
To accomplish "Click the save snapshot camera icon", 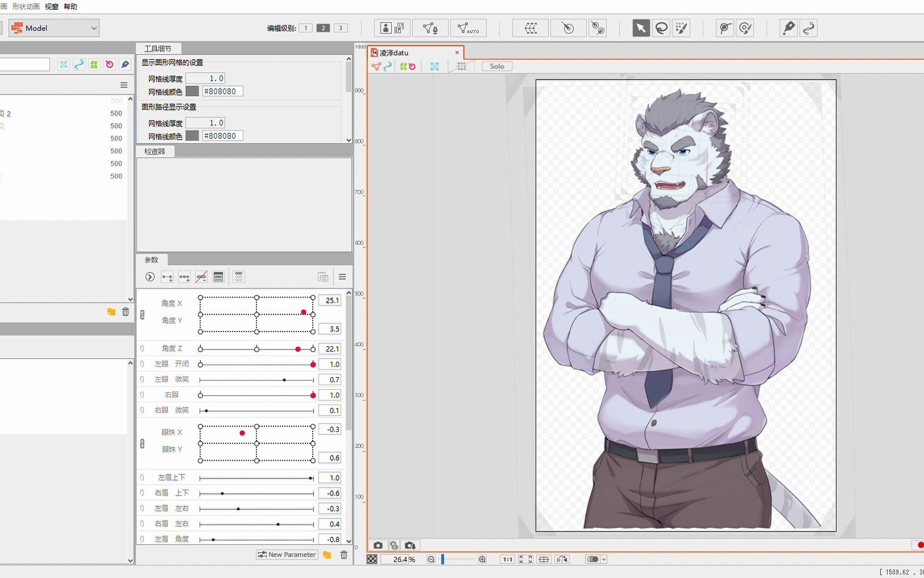I will [410, 545].
